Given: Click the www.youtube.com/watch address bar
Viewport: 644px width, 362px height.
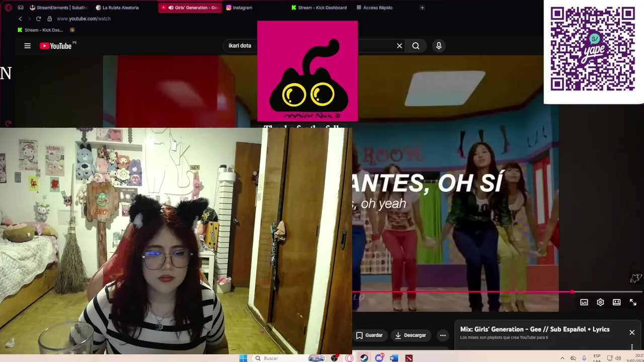Looking at the screenshot, I should (x=84, y=19).
